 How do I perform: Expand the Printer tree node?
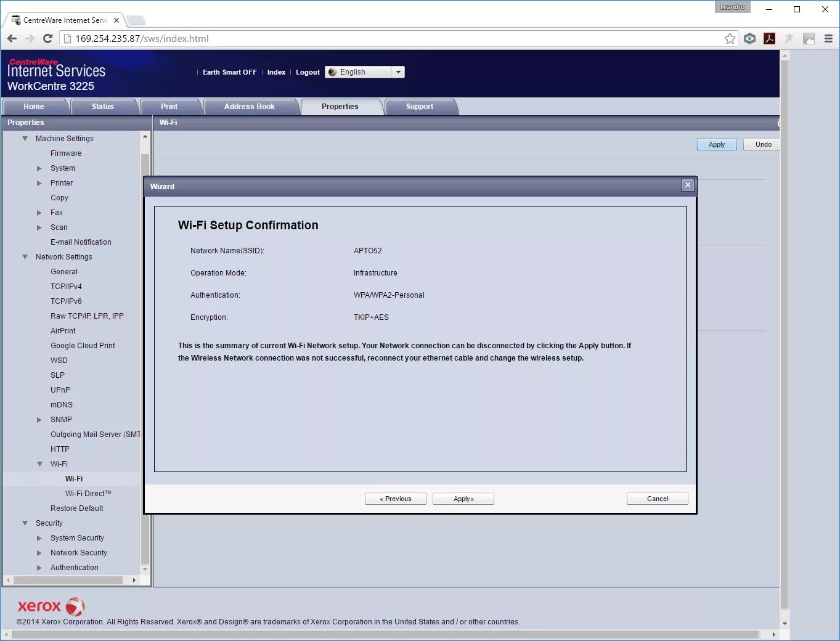[39, 183]
